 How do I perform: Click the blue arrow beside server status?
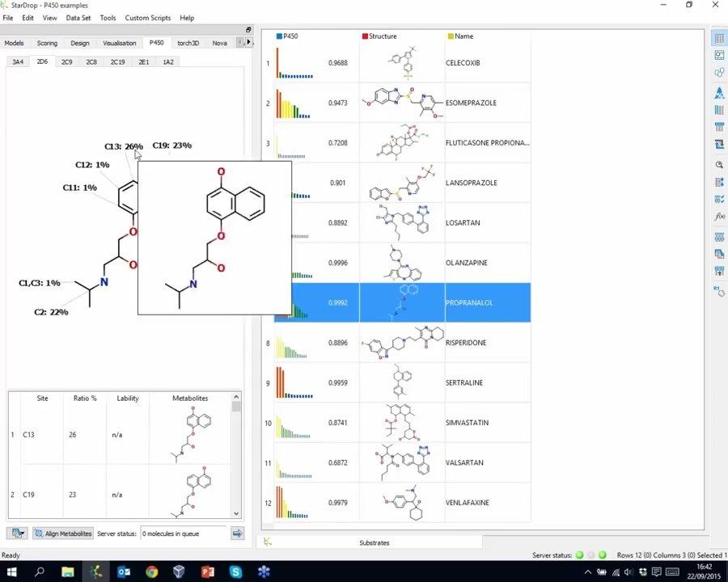click(x=236, y=533)
